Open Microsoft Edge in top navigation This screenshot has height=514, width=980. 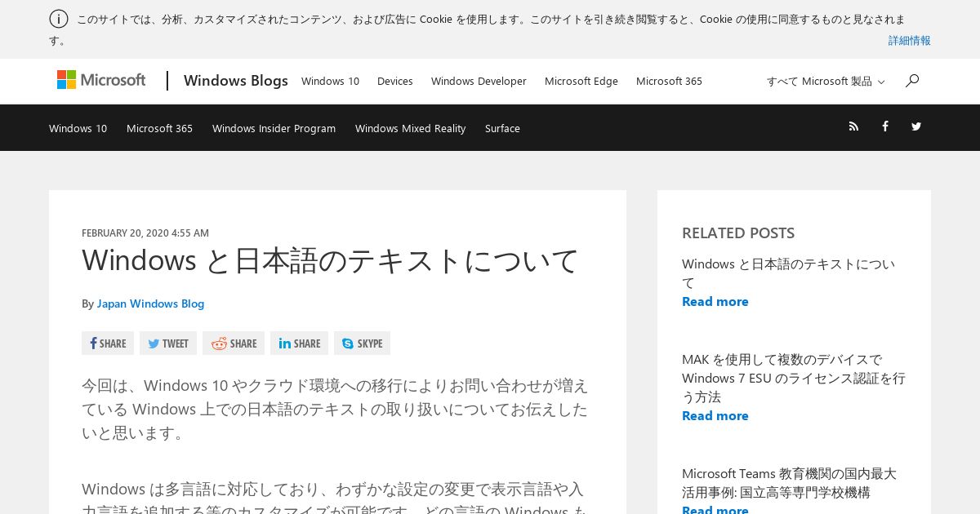[x=581, y=81]
